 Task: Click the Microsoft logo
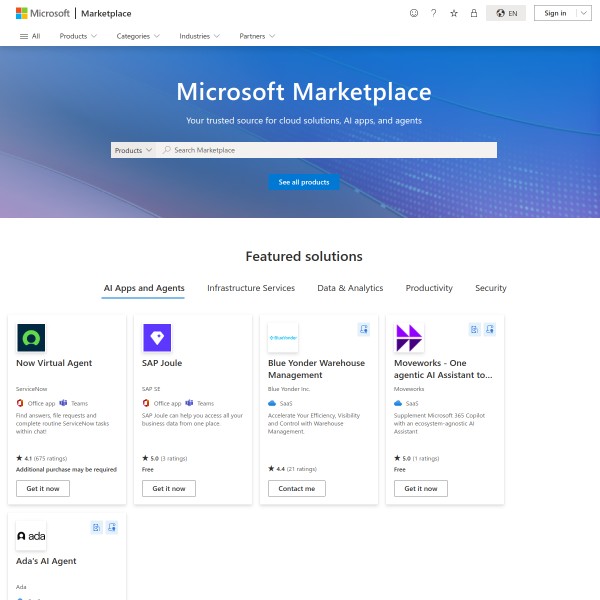click(42, 13)
